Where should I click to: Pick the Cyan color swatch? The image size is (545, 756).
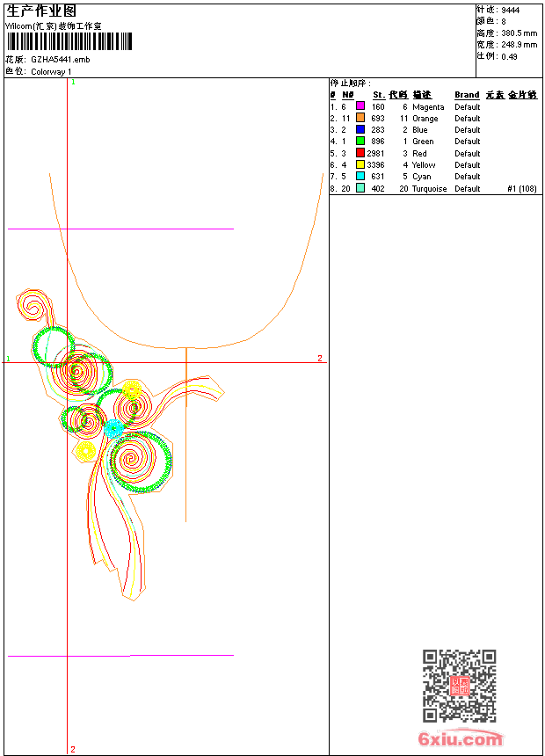coord(360,176)
